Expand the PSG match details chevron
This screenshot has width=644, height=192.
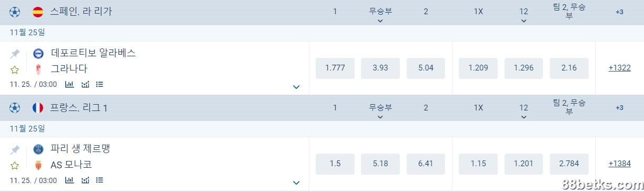pyautogui.click(x=296, y=183)
